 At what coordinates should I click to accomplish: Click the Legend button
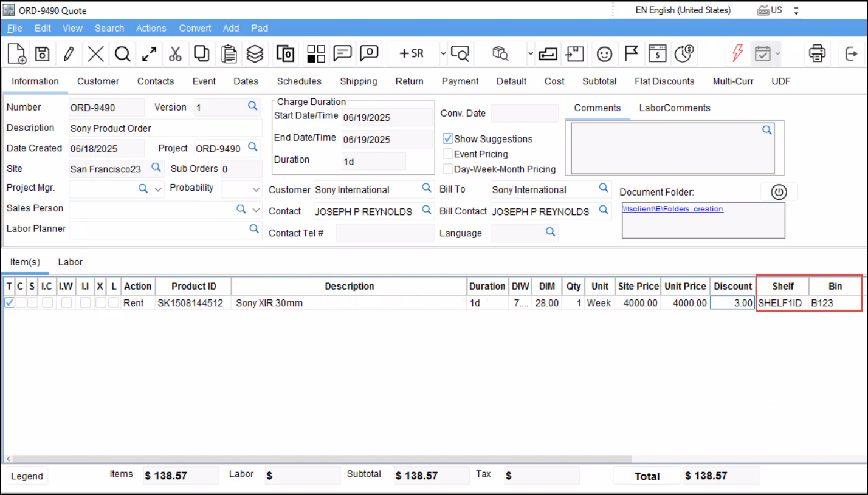tap(27, 476)
